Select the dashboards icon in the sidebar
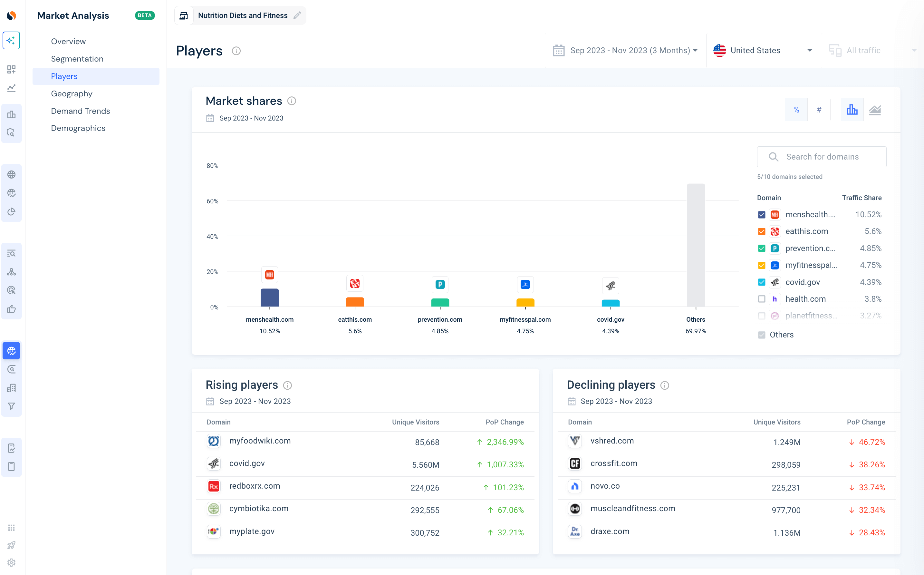Screen dimensions: 924x575 [11, 70]
